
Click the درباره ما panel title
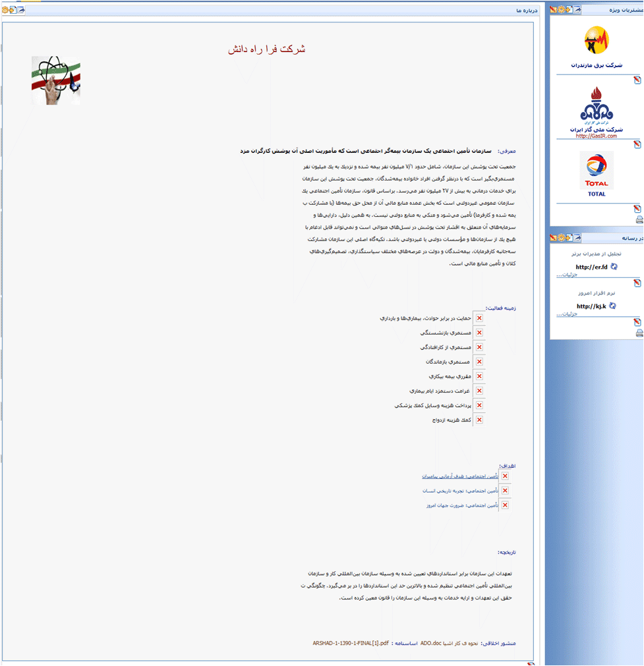coord(527,10)
